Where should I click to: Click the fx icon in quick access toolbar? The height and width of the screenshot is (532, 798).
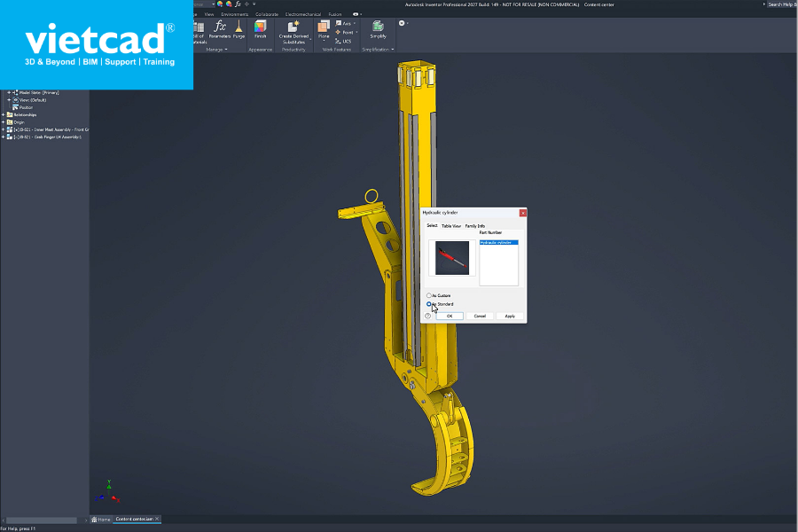pos(238,4)
